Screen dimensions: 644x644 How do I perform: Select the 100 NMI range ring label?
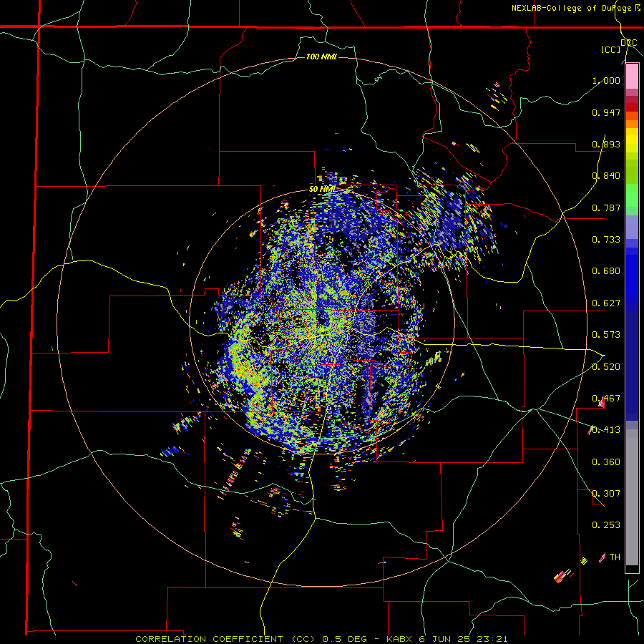[x=321, y=57]
